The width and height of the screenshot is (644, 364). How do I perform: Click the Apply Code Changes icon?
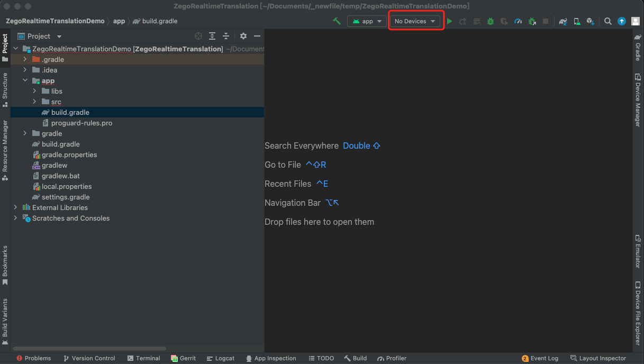477,21
